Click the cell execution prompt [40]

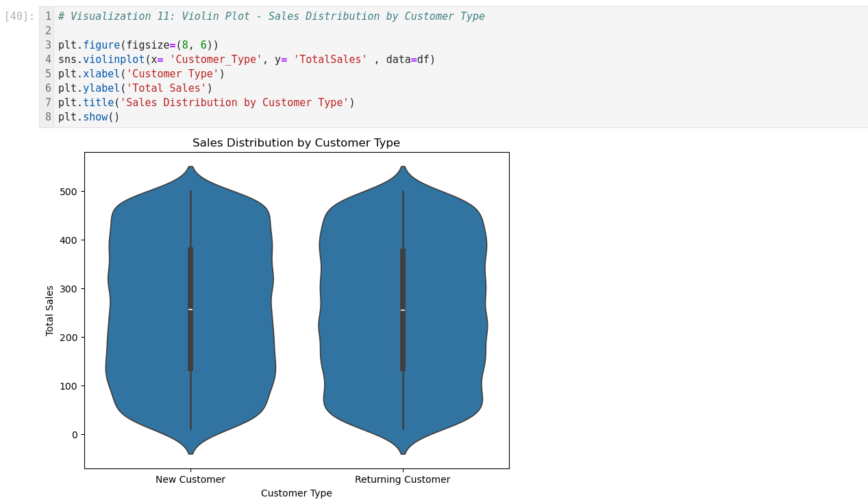pos(19,16)
